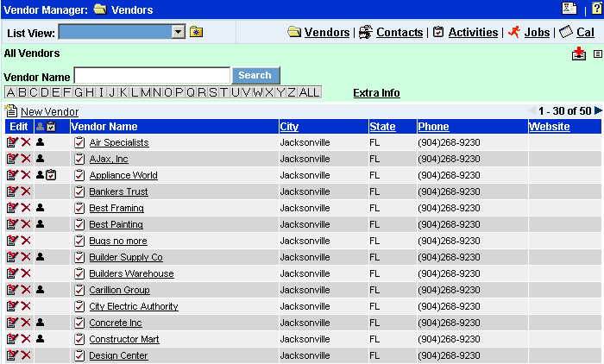Click the list options icon at far right
The image size is (604, 364).
(x=597, y=54)
